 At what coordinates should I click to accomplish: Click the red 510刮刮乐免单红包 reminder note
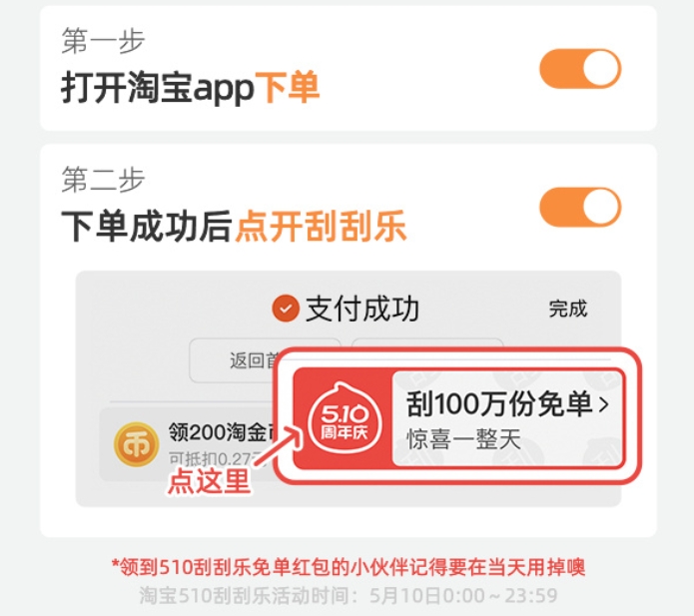tap(347, 567)
